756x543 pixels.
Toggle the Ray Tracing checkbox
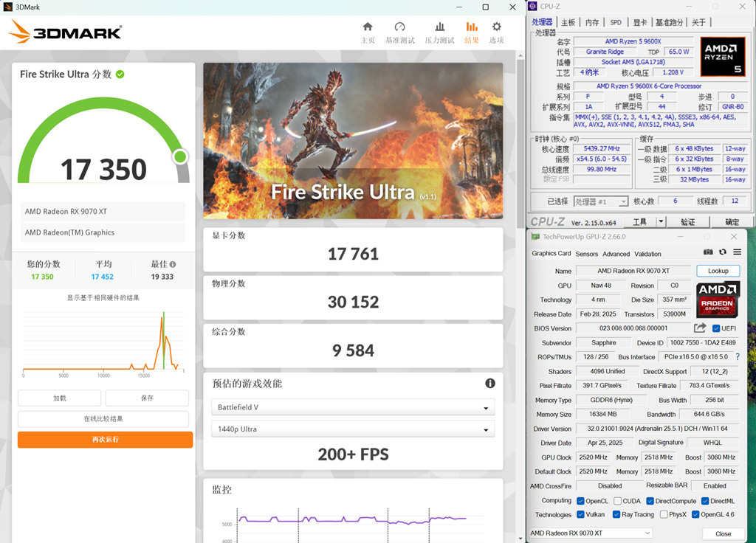[617, 515]
